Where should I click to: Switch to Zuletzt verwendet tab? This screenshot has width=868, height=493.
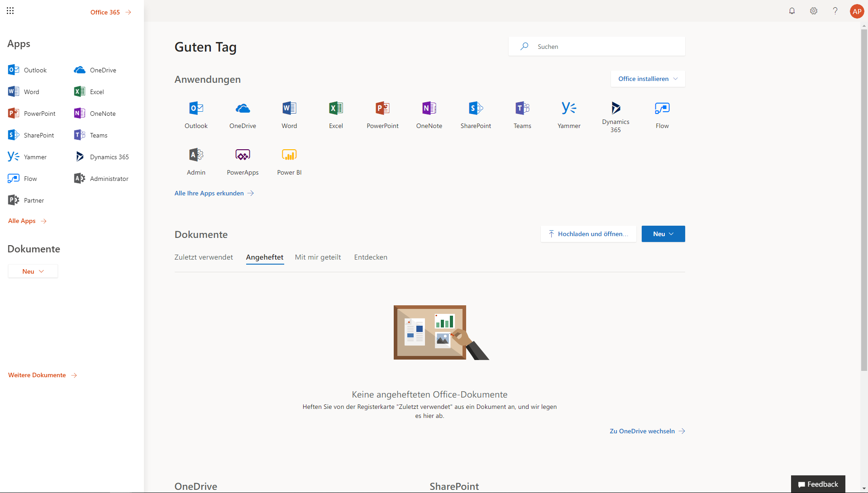[204, 257]
